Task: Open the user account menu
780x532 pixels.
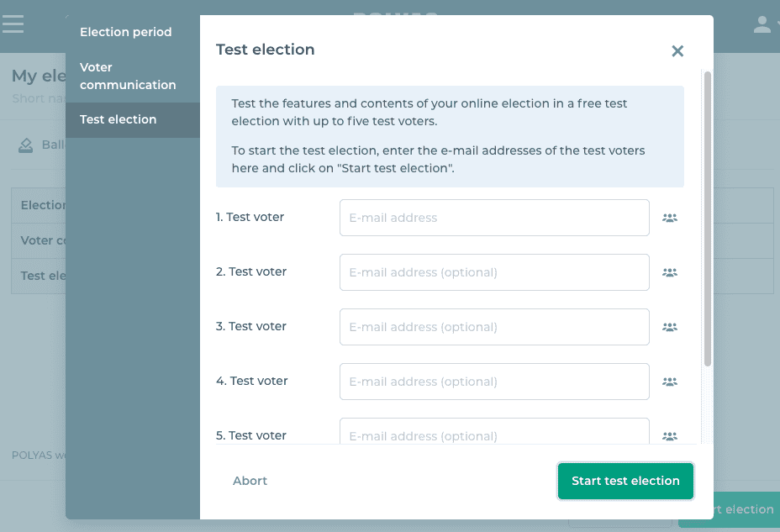Action: pyautogui.click(x=762, y=24)
